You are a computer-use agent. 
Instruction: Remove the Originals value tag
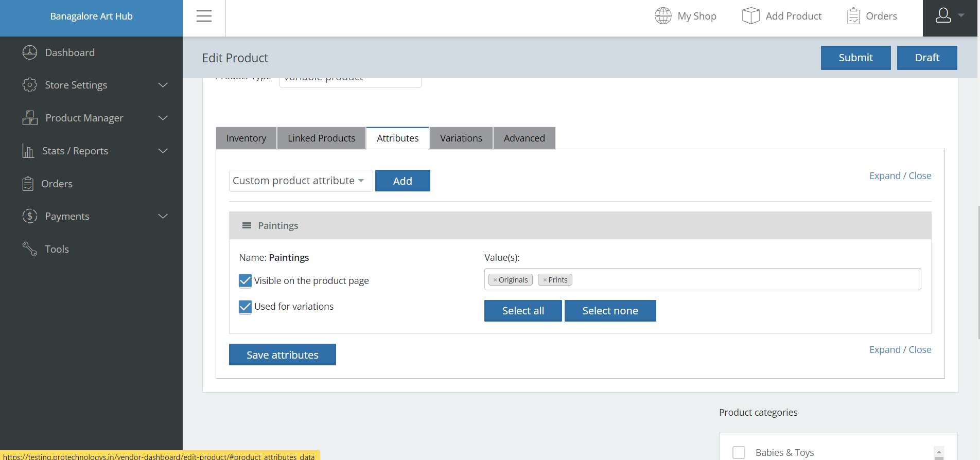(495, 280)
